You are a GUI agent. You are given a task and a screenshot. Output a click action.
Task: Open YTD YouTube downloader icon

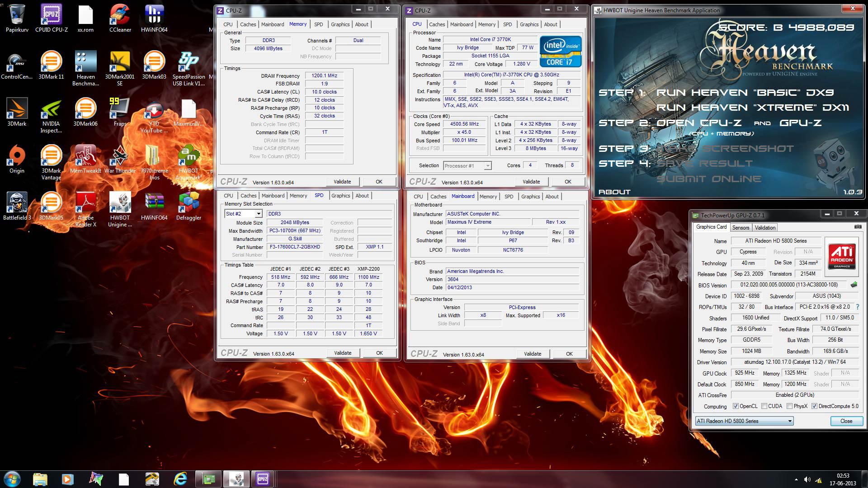pyautogui.click(x=154, y=115)
